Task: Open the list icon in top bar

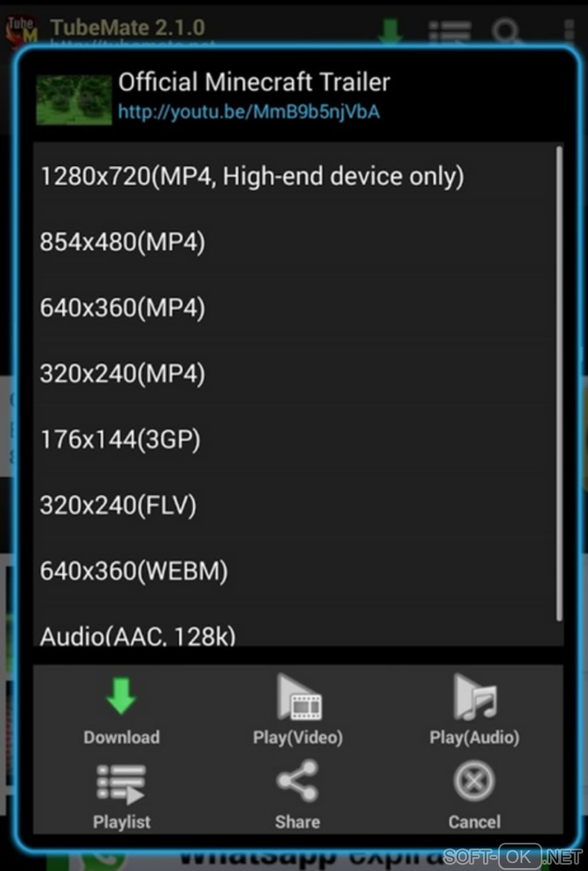Action: point(450,31)
